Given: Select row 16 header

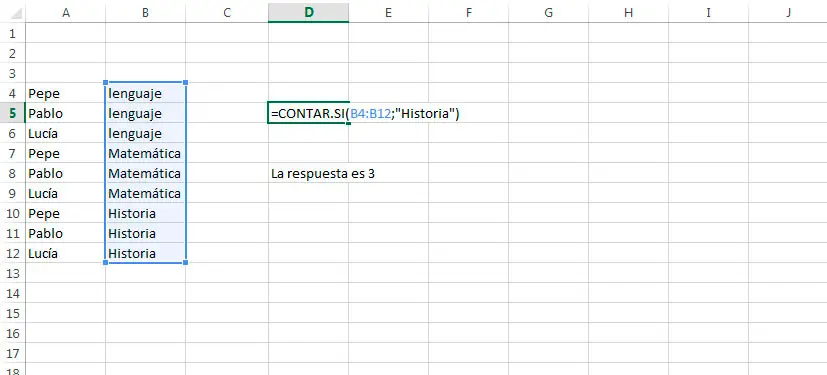Looking at the screenshot, I should coord(13,334).
